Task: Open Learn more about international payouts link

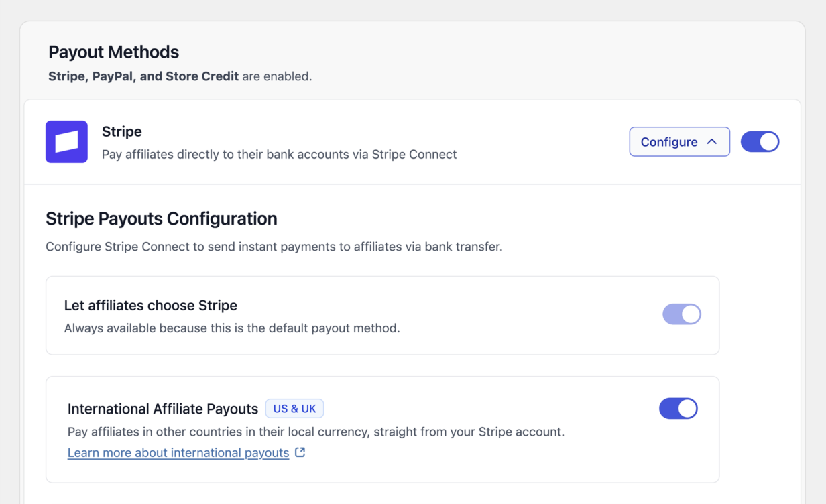Action: point(178,453)
